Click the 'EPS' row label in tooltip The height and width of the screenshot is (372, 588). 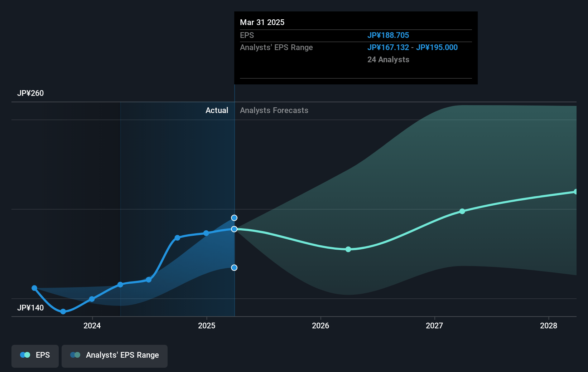pyautogui.click(x=247, y=35)
